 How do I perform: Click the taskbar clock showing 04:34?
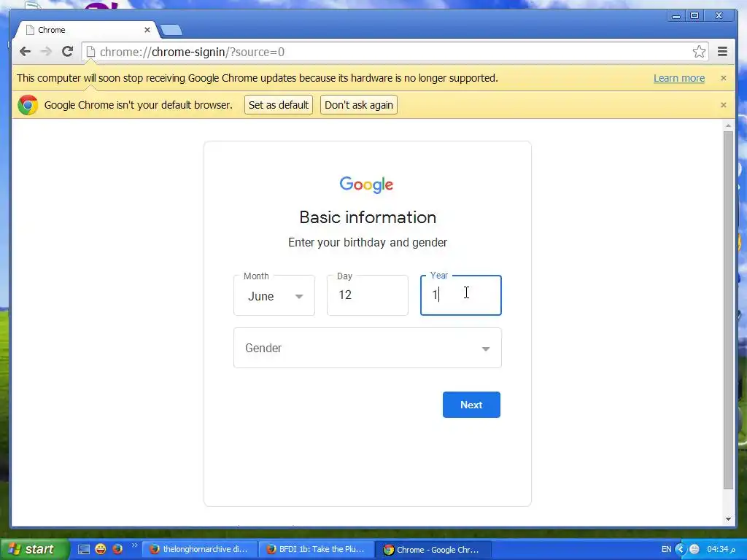click(x=721, y=549)
